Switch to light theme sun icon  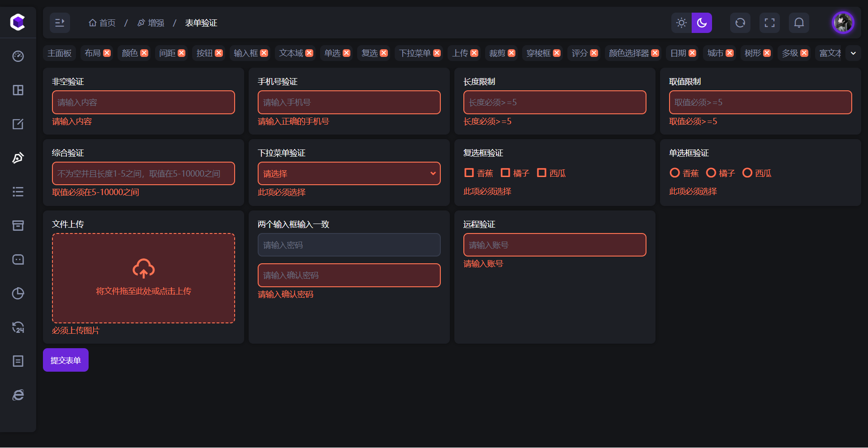click(x=681, y=23)
